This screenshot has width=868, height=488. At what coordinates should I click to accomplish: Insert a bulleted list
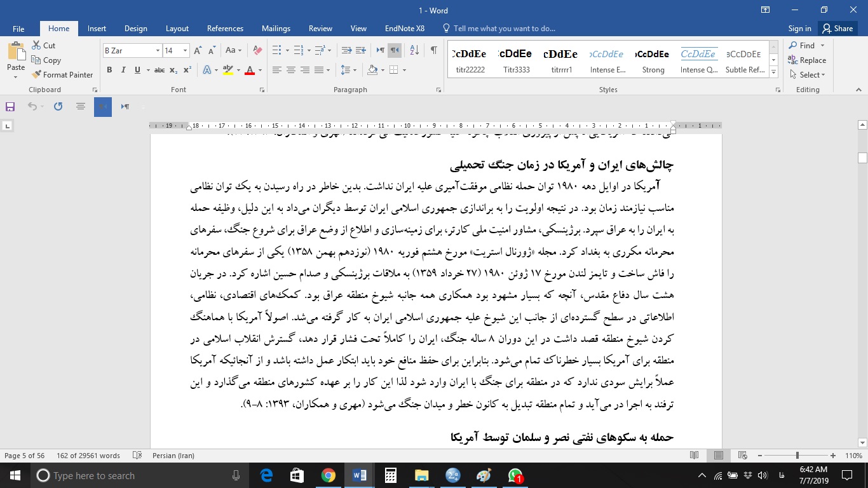coord(276,50)
